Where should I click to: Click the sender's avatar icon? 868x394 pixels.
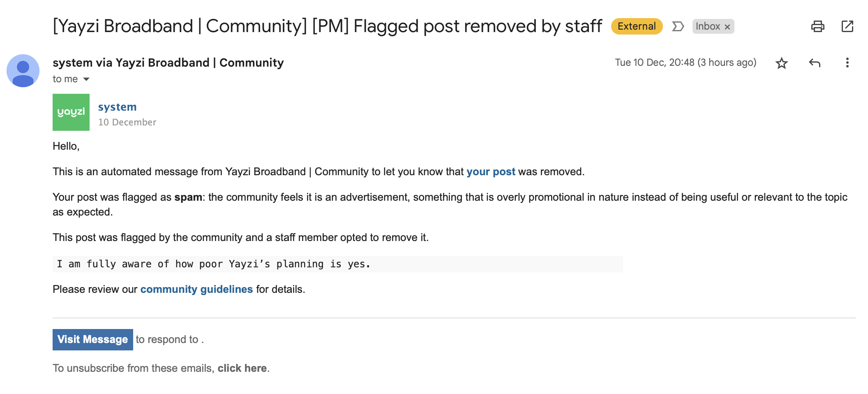coord(23,71)
